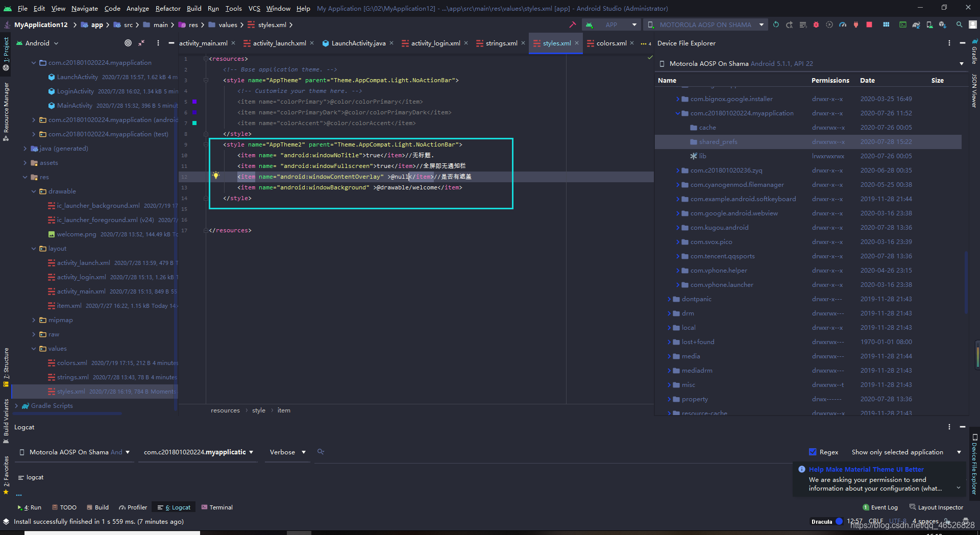980x535 pixels.
Task: Click the Attach Debugger to process icon
Action: coord(855,25)
